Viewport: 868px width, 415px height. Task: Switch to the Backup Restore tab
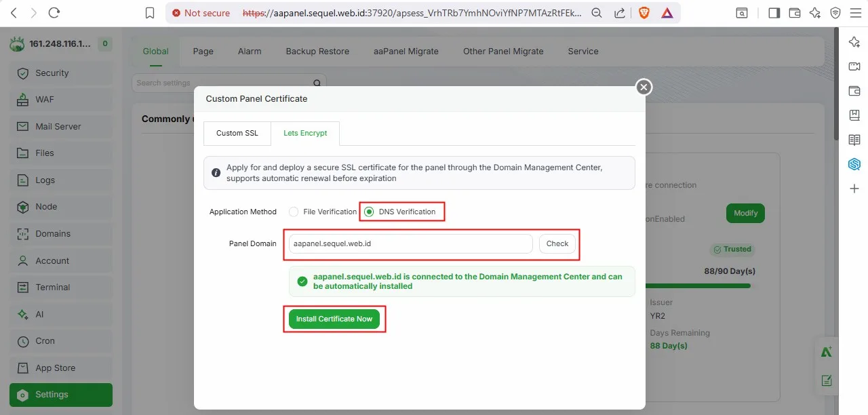317,52
